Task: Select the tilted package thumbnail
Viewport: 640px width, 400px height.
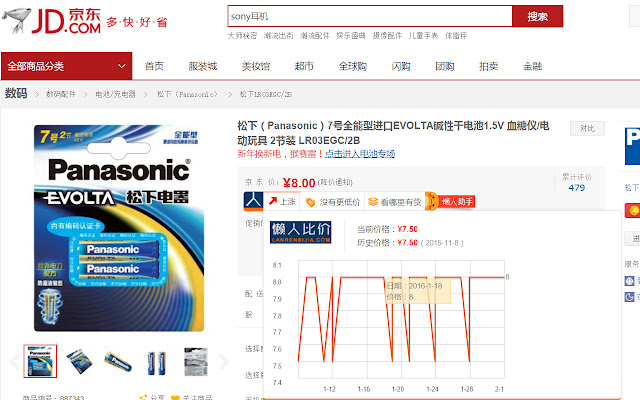Action: tap(79, 361)
